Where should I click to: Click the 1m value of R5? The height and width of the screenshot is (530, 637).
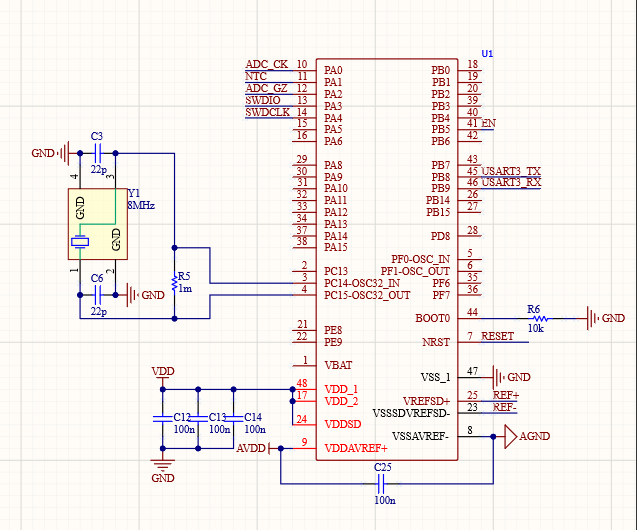coord(185,289)
